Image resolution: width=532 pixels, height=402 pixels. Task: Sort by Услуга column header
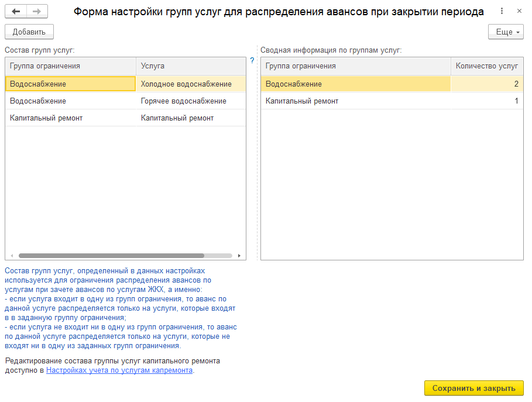point(190,66)
